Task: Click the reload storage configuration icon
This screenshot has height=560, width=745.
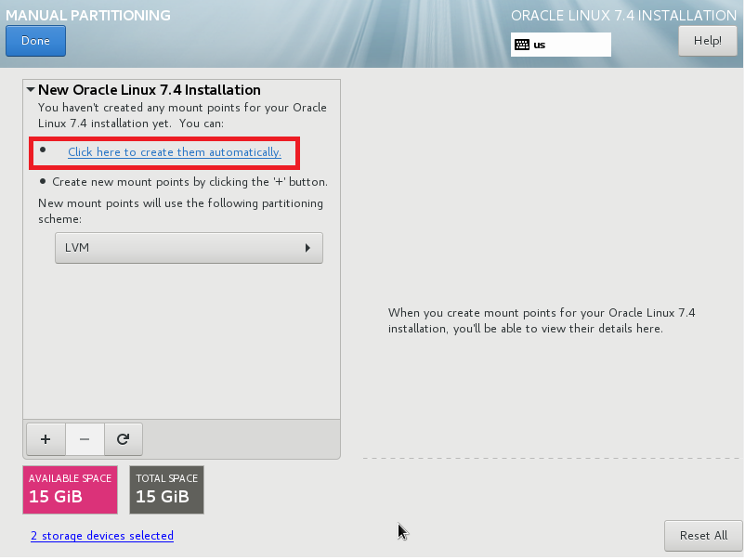Action: 123,437
